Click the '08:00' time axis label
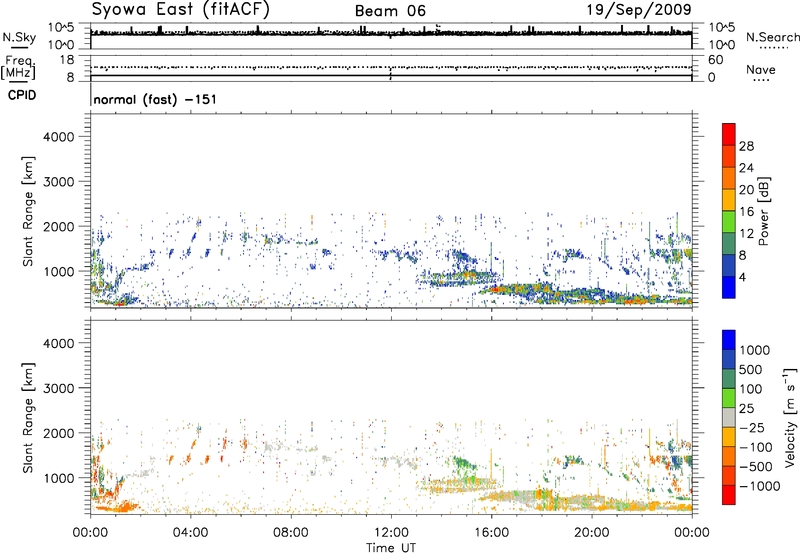Image resolution: width=800 pixels, height=554 pixels. click(291, 533)
